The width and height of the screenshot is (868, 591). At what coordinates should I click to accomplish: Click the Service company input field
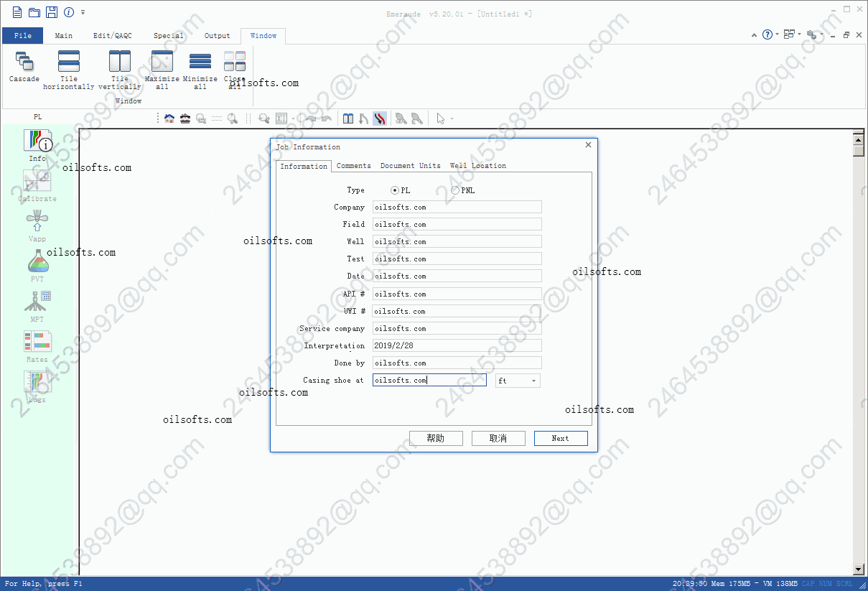pos(457,328)
